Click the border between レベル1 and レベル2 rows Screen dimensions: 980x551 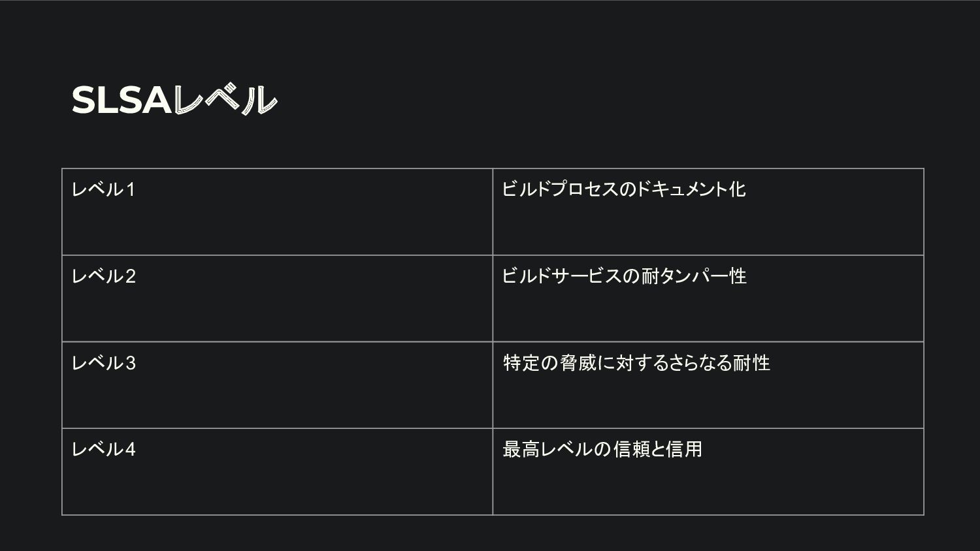click(x=493, y=255)
